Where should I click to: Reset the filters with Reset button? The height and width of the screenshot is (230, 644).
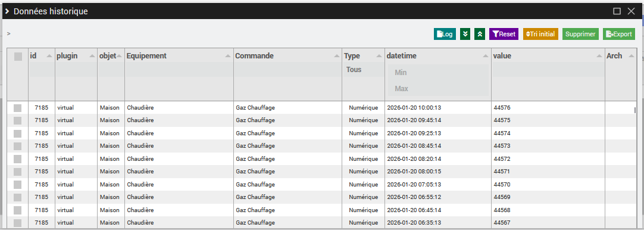click(504, 34)
